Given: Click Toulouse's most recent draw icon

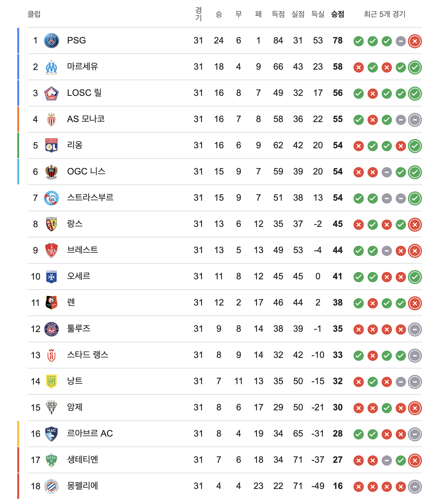Looking at the screenshot, I should [x=415, y=329].
